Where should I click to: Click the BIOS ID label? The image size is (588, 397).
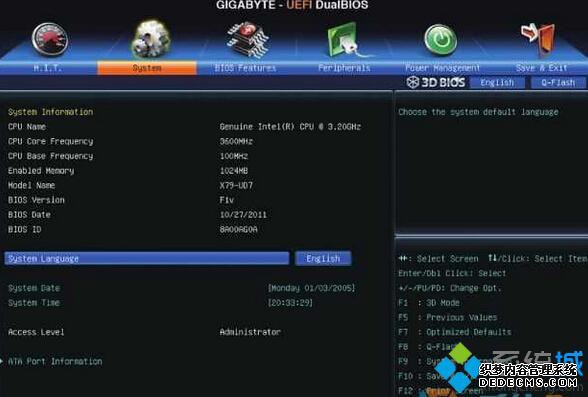coord(25,229)
